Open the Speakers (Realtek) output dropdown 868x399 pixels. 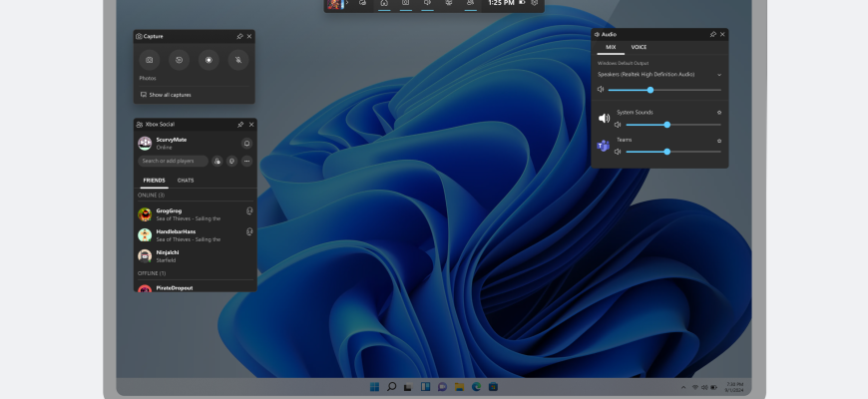coord(659,74)
